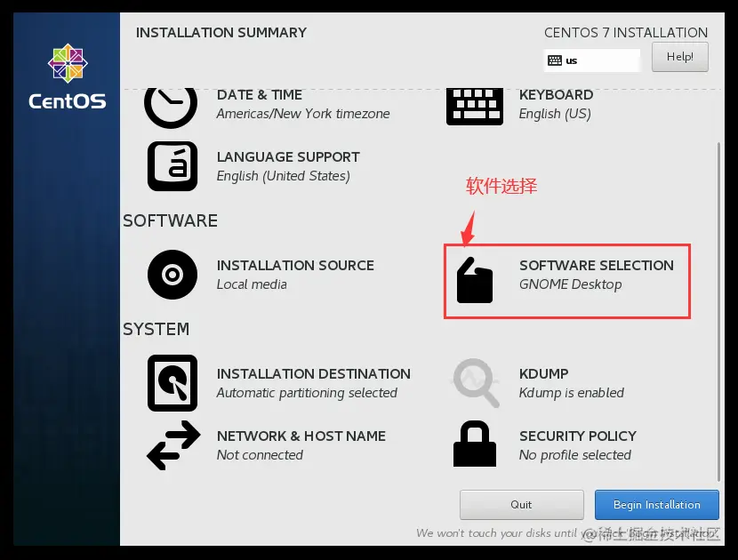738x560 pixels.
Task: Open the Language Support icon
Action: point(172,166)
